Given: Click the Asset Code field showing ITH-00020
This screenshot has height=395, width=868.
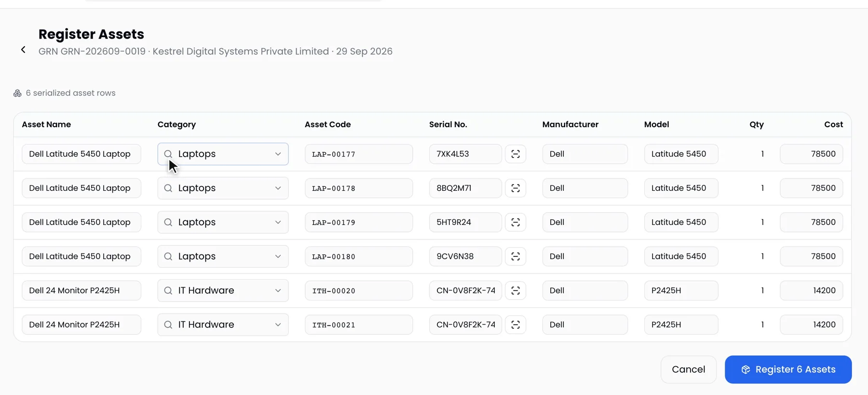Looking at the screenshot, I should [x=359, y=291].
